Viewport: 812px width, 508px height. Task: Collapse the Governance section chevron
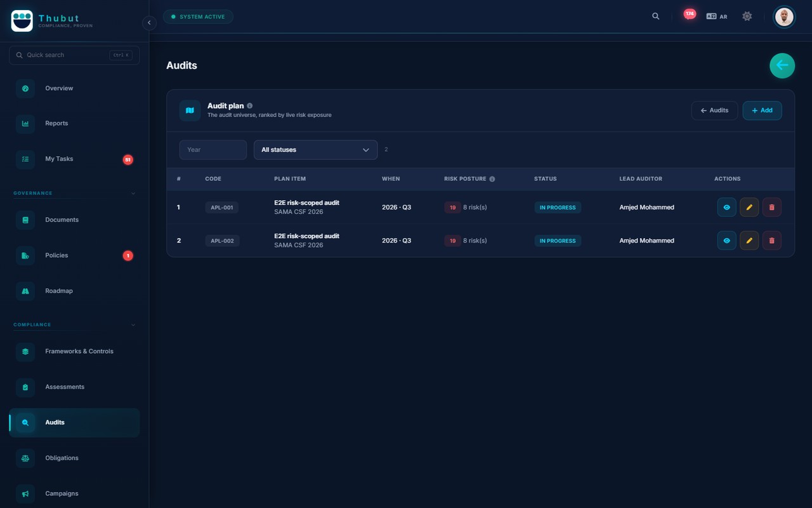(133, 193)
